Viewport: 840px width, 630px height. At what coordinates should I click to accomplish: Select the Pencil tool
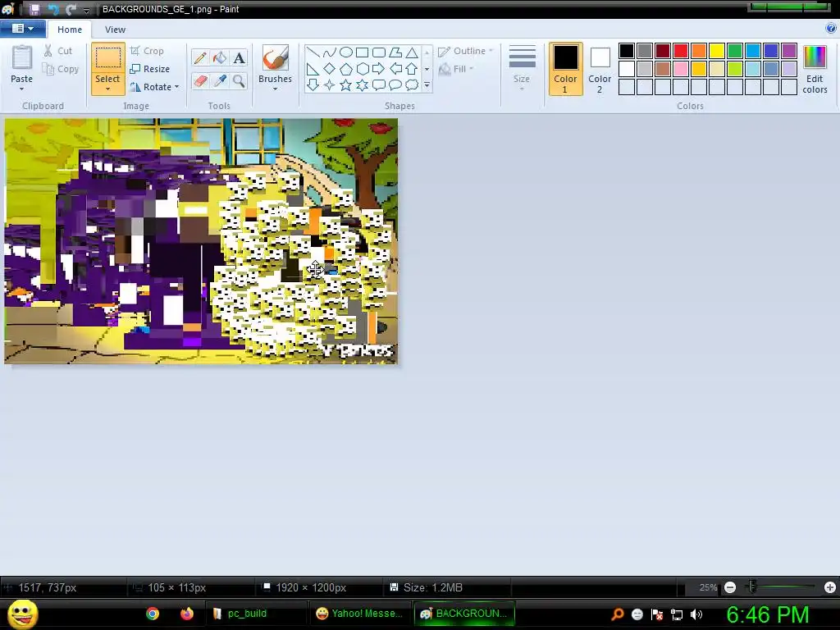click(x=200, y=58)
